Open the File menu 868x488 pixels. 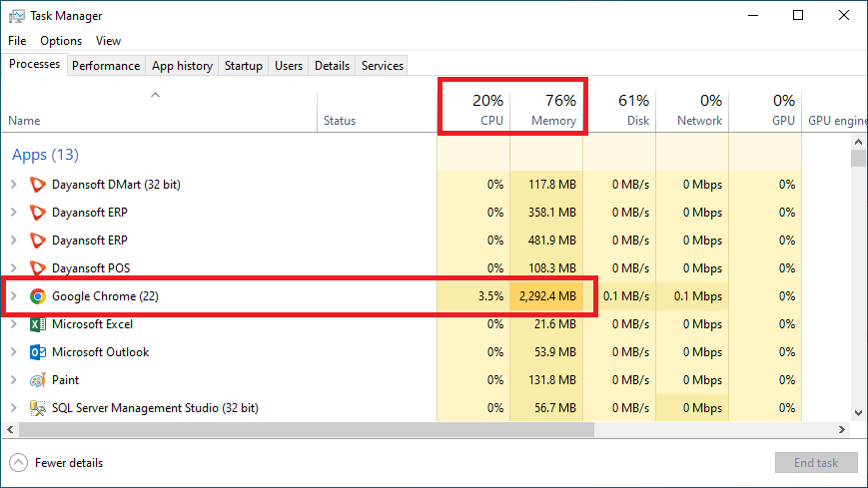click(x=17, y=41)
